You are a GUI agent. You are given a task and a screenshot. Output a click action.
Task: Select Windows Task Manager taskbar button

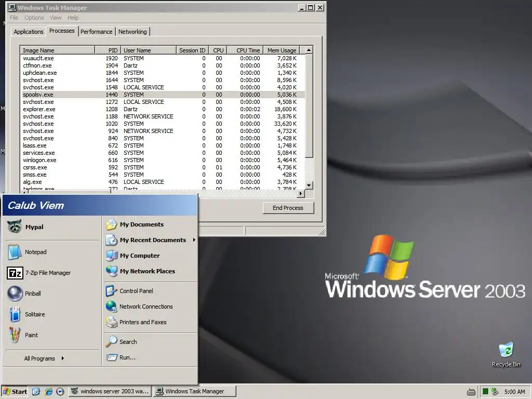[x=194, y=391]
